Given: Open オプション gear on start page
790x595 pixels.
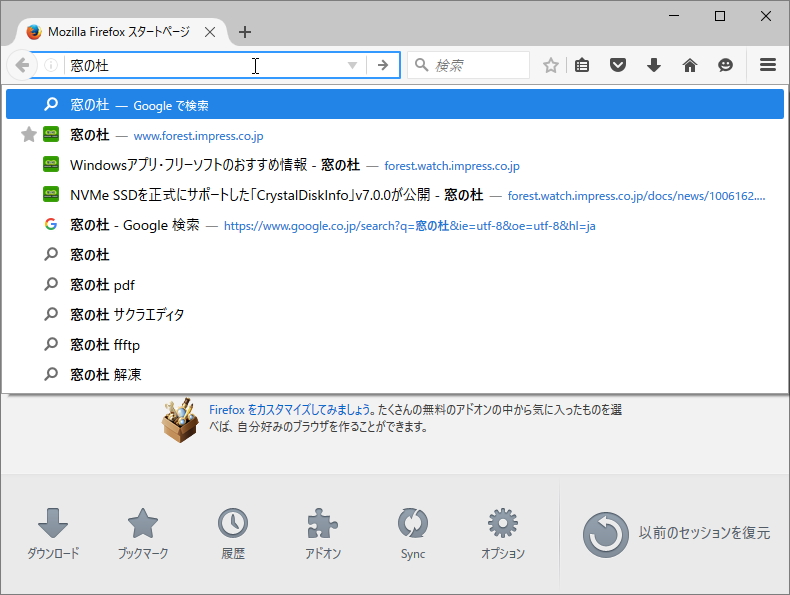Looking at the screenshot, I should [503, 534].
